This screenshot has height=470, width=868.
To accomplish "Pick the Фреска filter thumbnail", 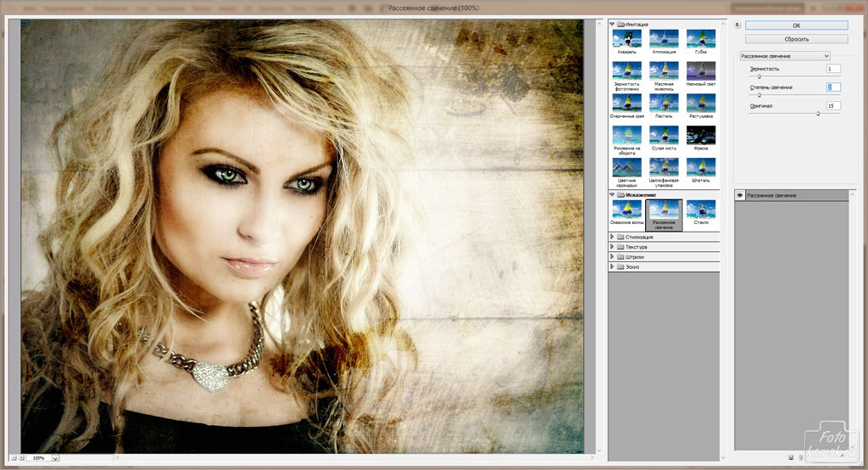I will (x=700, y=135).
